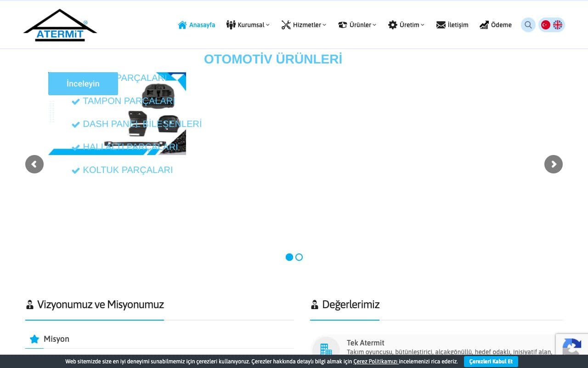Viewport: 588px width, 368px height.
Task: Select the first slider dot
Action: [x=289, y=257]
